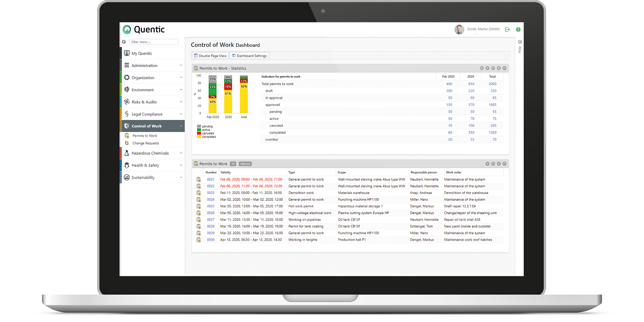Expand the Risks & Audits chevron
This screenshot has height=322, width=644.
181,102
